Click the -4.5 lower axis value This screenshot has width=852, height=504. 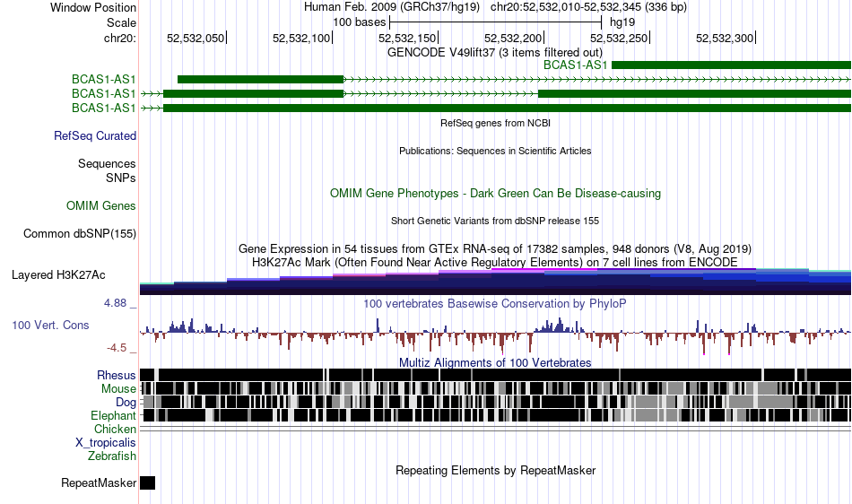(117, 348)
